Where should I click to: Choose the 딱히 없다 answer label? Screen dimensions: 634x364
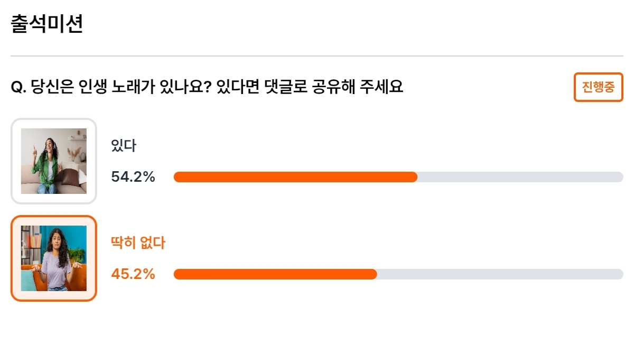(x=138, y=243)
